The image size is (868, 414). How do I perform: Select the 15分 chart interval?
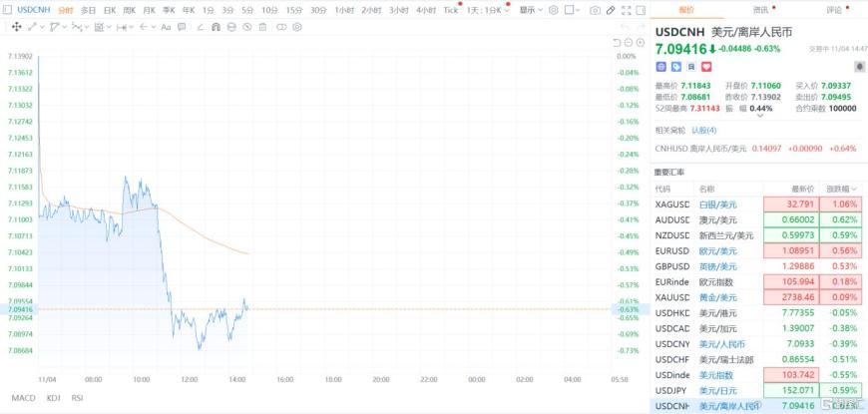[x=293, y=10]
